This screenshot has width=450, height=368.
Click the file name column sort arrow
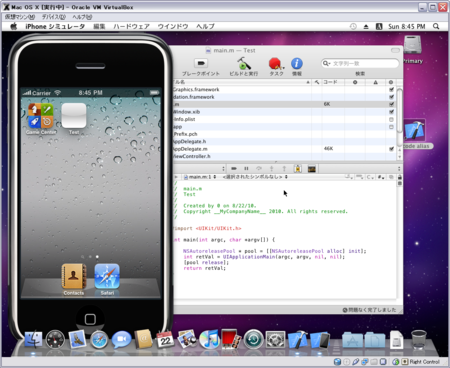[x=308, y=82]
